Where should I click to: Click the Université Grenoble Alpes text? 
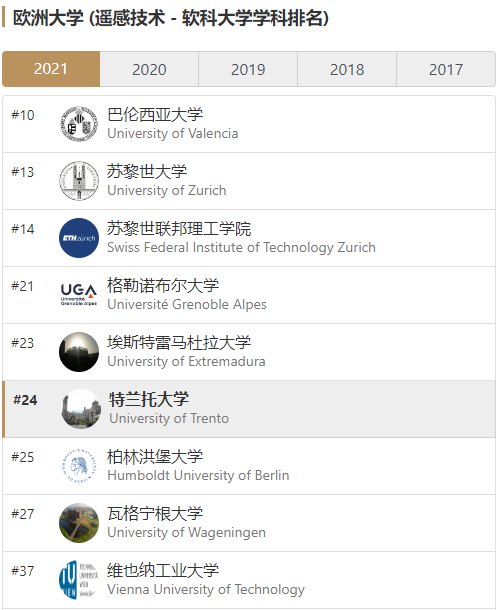187,305
